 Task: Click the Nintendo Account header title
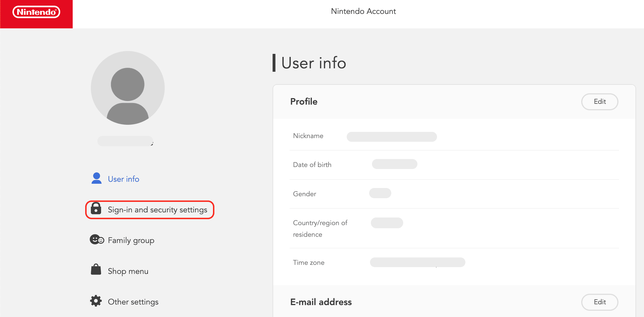[363, 11]
